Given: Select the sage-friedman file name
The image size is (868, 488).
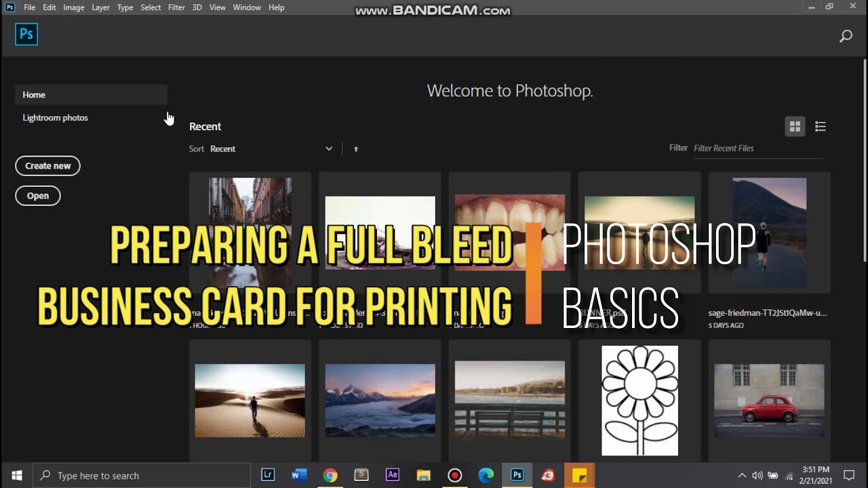Looking at the screenshot, I should [768, 313].
